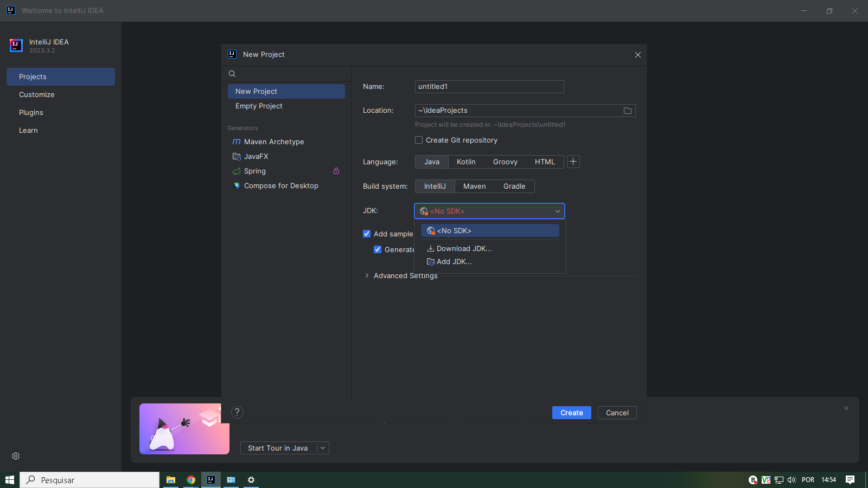Open the Settings gear app in taskbar
Image resolution: width=868 pixels, height=488 pixels.
click(x=251, y=480)
